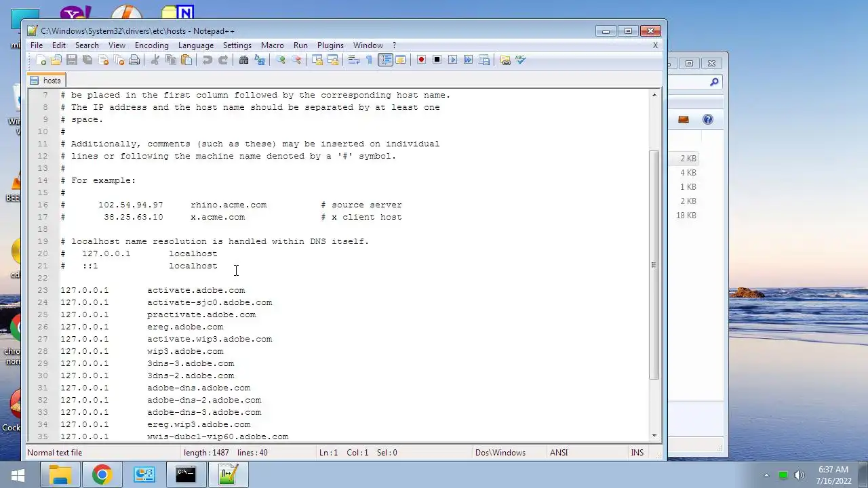
Task: Start macro recording with red dot
Action: pos(421,60)
